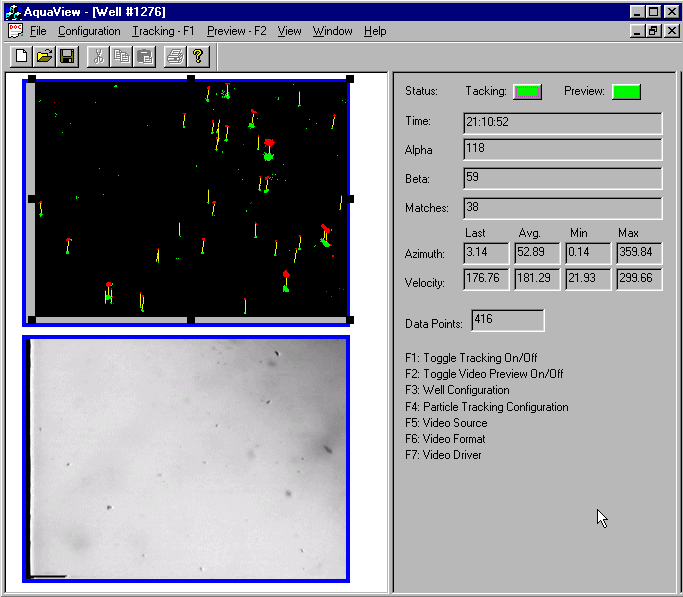The height and width of the screenshot is (597, 683).
Task: Click the Velocity Min value 21.93
Action: [588, 279]
